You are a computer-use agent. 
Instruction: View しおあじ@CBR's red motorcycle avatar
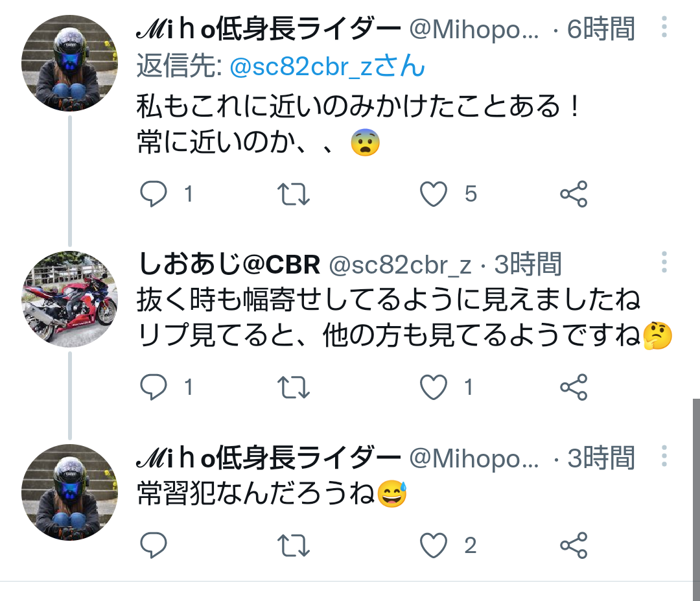tap(69, 299)
